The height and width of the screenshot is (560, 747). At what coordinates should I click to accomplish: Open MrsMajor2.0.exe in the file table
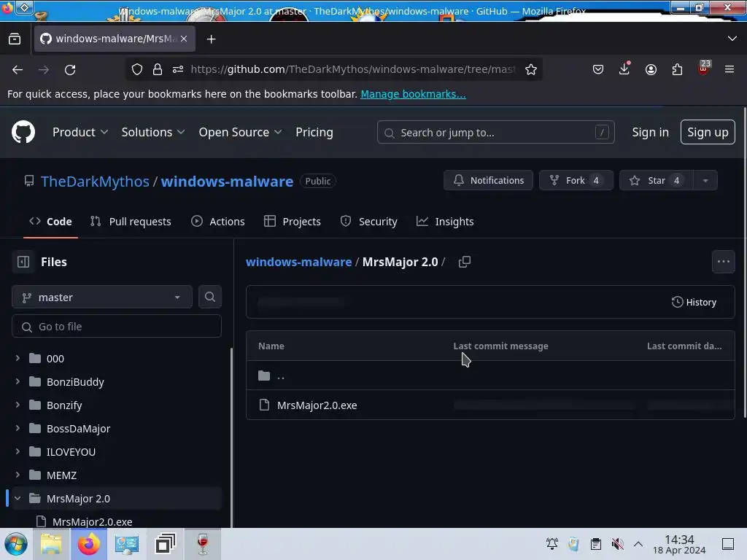tap(317, 405)
